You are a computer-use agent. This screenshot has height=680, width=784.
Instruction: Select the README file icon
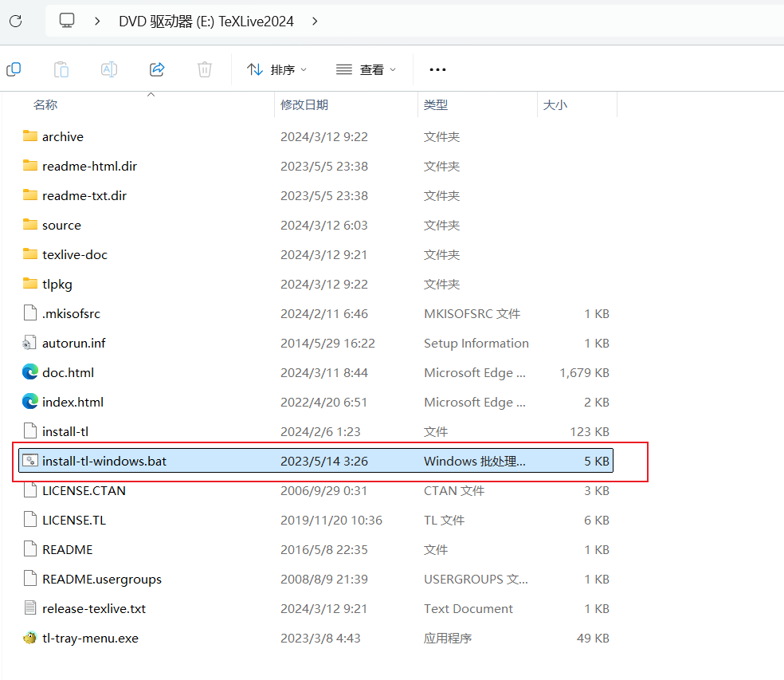(x=30, y=549)
